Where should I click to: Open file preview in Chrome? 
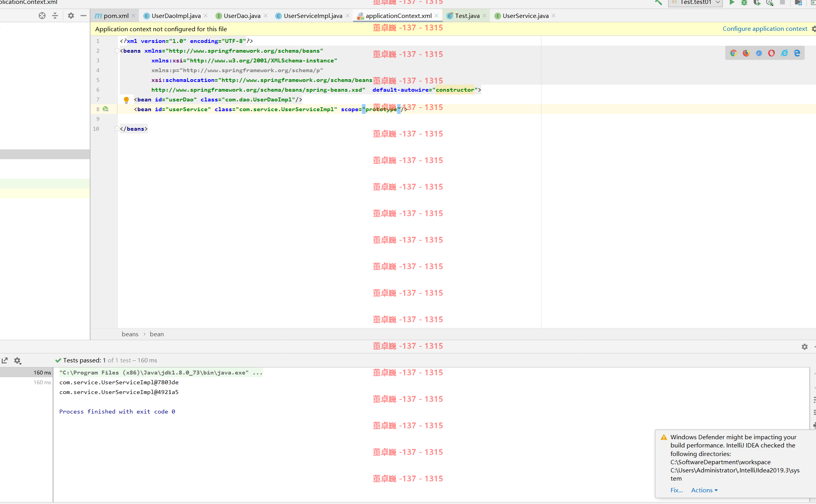[733, 53]
